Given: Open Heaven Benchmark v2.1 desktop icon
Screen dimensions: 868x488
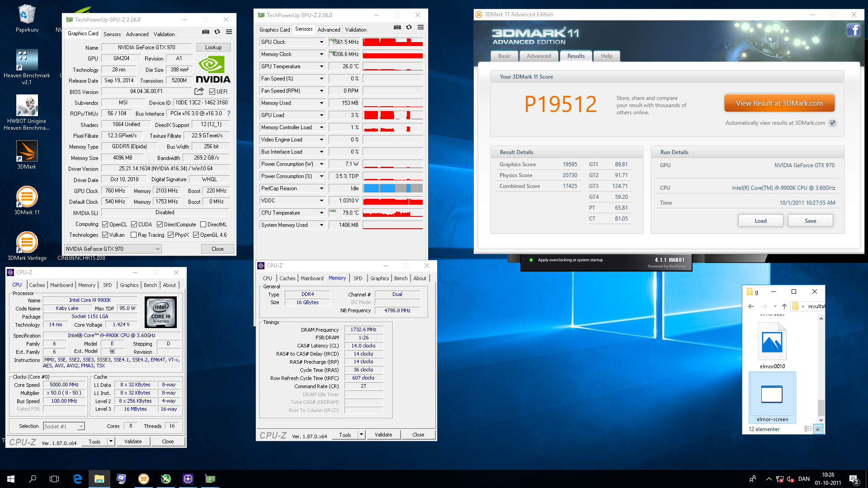Looking at the screenshot, I should [27, 66].
